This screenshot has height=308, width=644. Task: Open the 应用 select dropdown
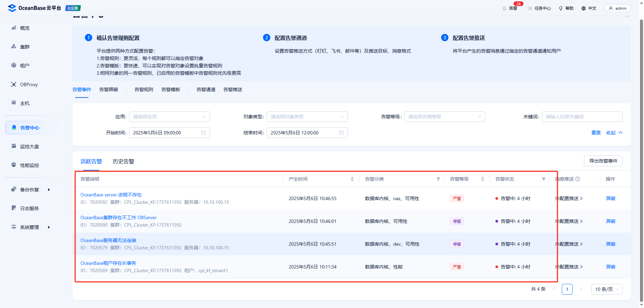[169, 117]
